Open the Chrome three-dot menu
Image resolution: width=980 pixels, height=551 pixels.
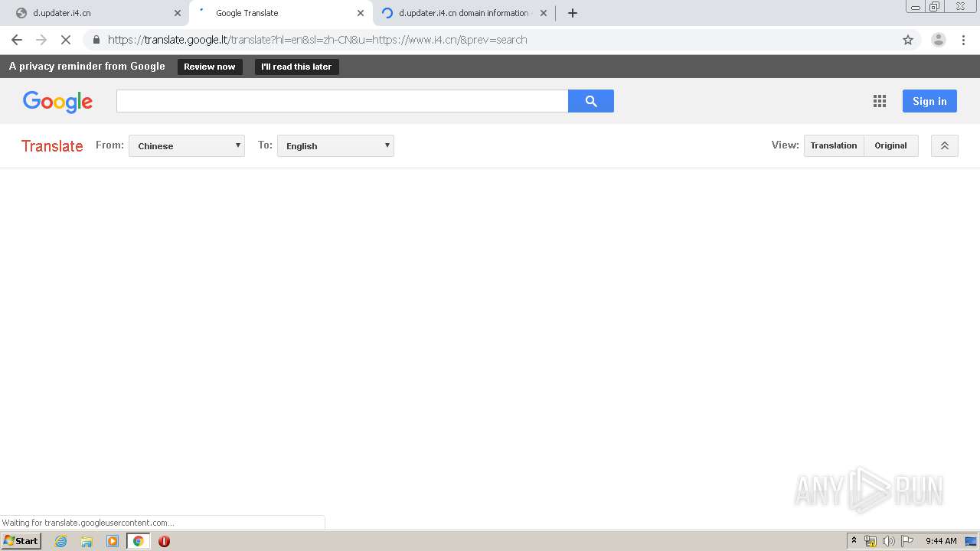(962, 40)
